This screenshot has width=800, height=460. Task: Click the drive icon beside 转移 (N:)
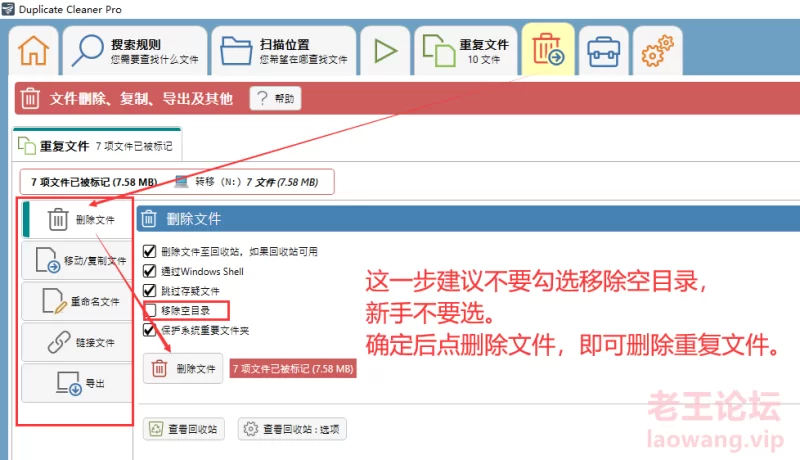[181, 182]
